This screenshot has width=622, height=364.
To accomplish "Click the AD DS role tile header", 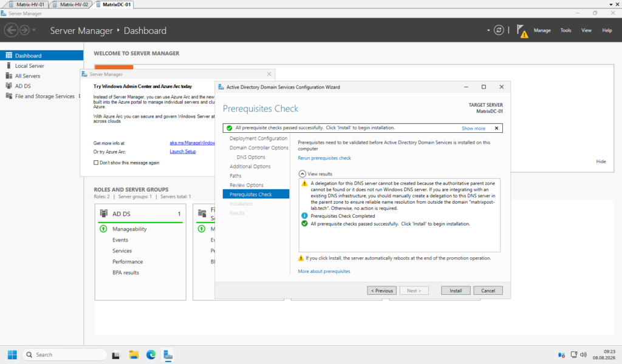I will (x=140, y=214).
